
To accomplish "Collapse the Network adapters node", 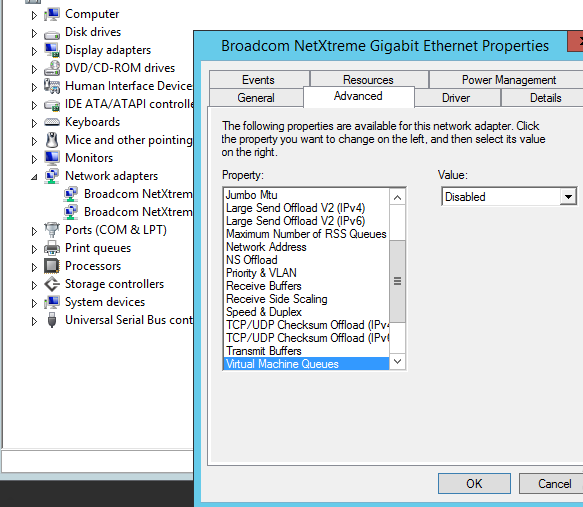I will [x=34, y=177].
